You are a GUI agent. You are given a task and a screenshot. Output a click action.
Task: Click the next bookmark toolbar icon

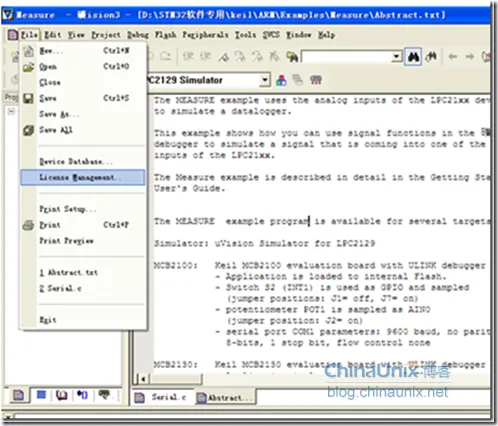click(240, 57)
